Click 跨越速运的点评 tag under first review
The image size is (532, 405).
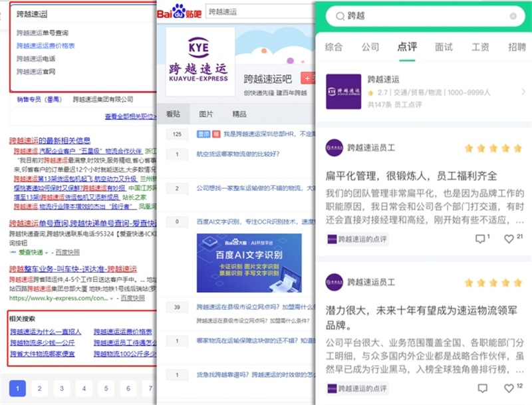click(357, 239)
